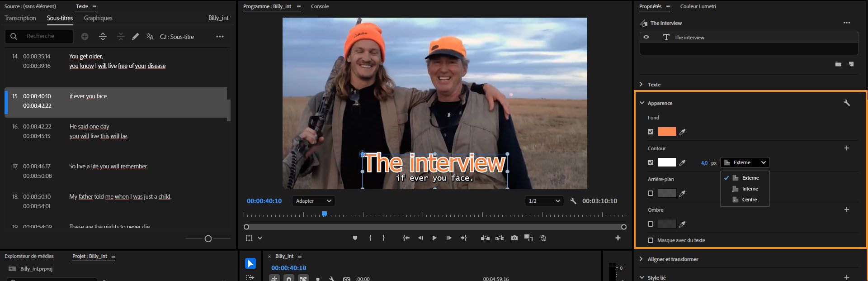Add another Contour with the plus icon
The height and width of the screenshot is (281, 868).
(847, 148)
